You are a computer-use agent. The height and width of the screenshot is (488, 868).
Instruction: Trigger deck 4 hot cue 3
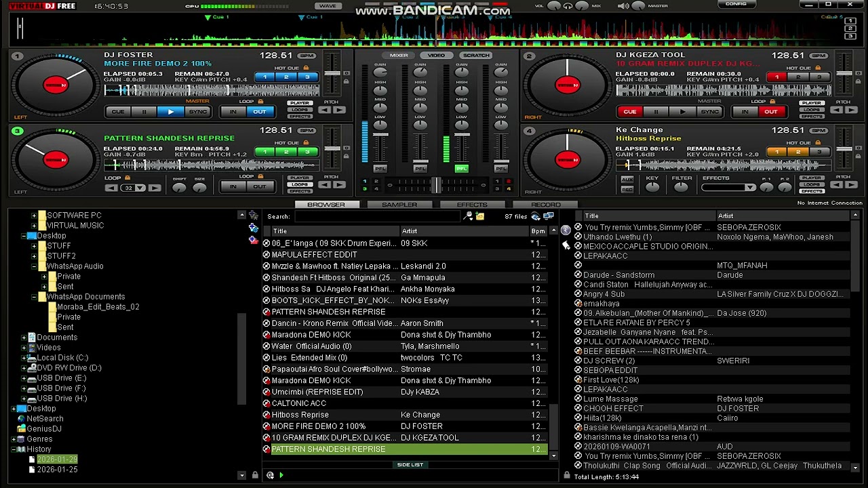click(819, 152)
